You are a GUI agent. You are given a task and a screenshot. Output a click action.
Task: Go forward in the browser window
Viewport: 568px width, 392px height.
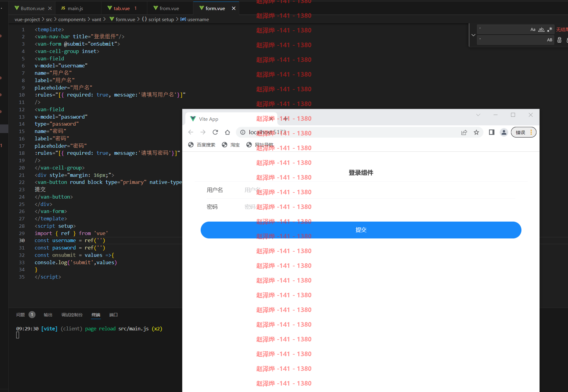click(x=203, y=132)
